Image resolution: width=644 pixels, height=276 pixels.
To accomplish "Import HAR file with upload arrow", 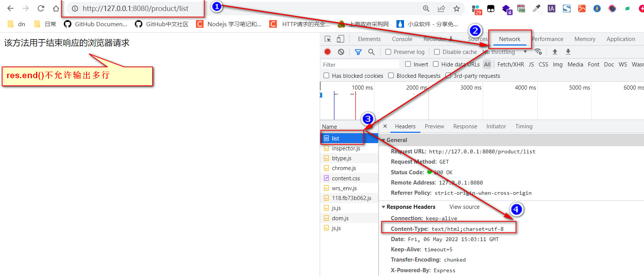I will point(555,52).
